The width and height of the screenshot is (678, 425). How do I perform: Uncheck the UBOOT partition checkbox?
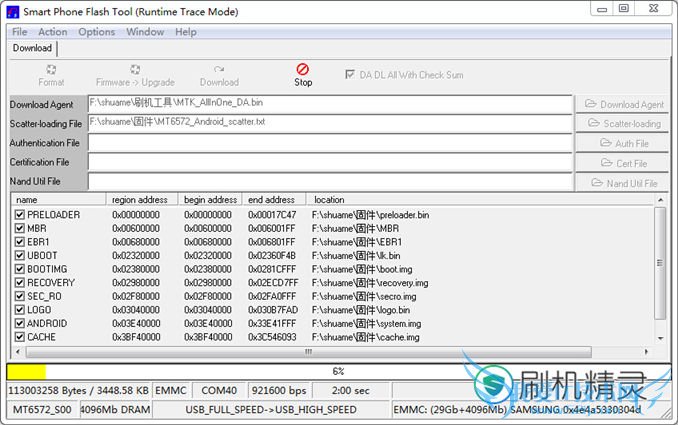19,256
